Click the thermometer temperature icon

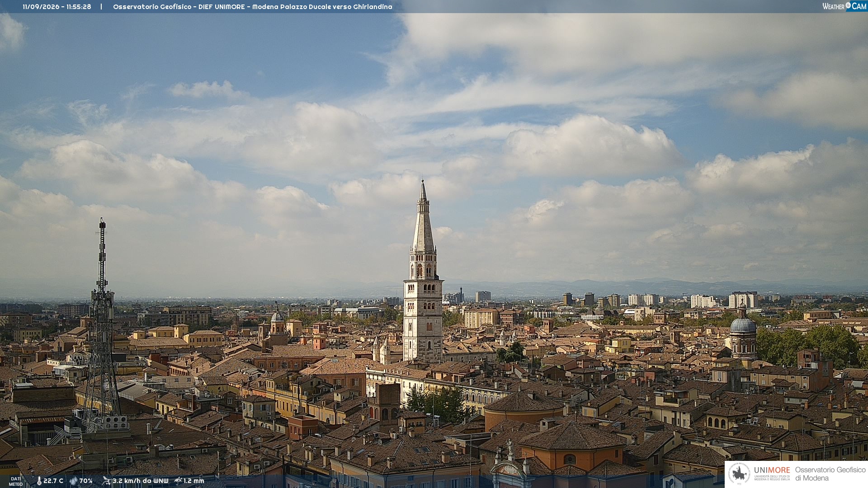[39, 481]
